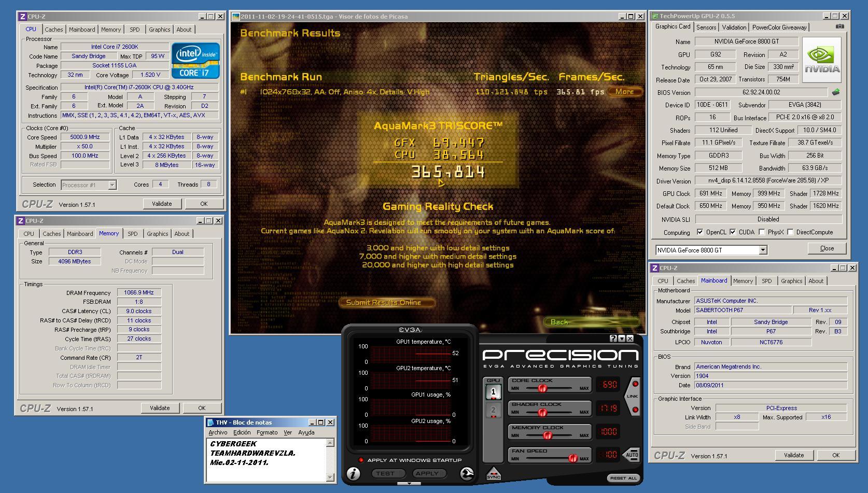Image resolution: width=868 pixels, height=493 pixels.
Task: Click the Memory Clock slider knob
Action: coord(547,435)
